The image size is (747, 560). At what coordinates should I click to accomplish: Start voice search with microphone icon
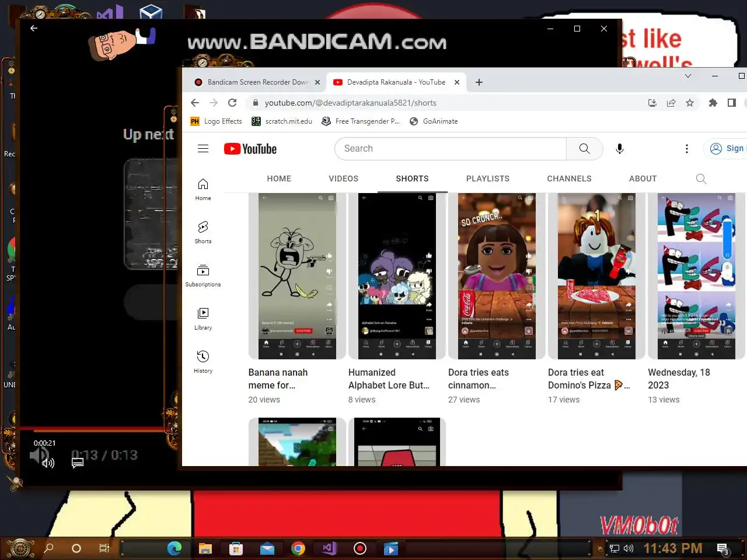coord(620,149)
